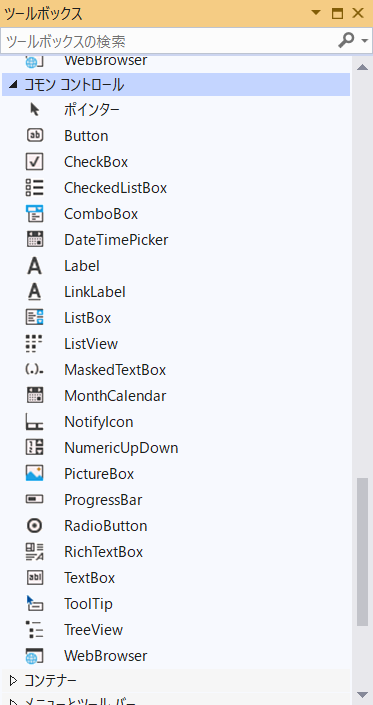Screen dimensions: 373x705
Task: Choose the RadioButton control icon
Action: pyautogui.click(x=35, y=526)
